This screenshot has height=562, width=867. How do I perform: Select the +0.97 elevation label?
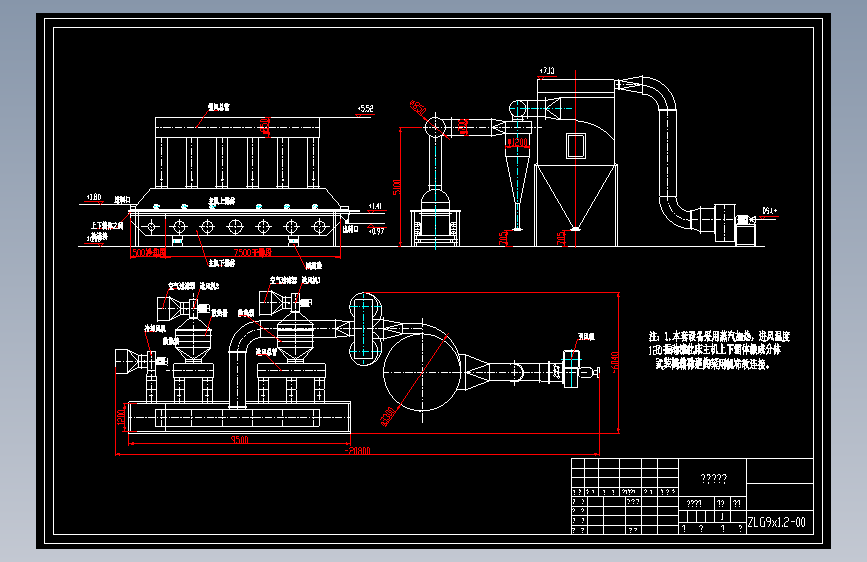(x=377, y=231)
